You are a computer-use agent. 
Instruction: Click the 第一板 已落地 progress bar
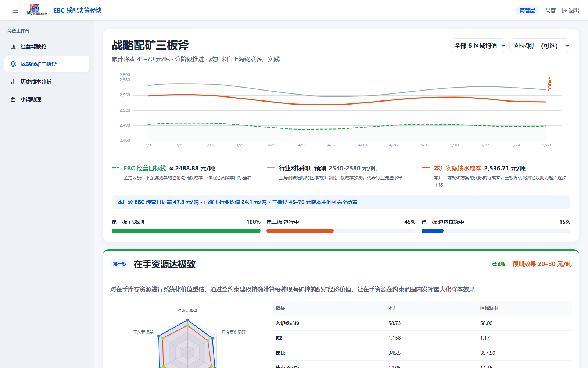click(186, 231)
